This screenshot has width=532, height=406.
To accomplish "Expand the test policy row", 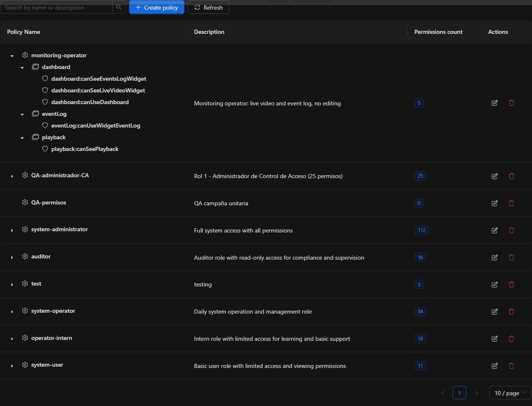I will 12,284.
